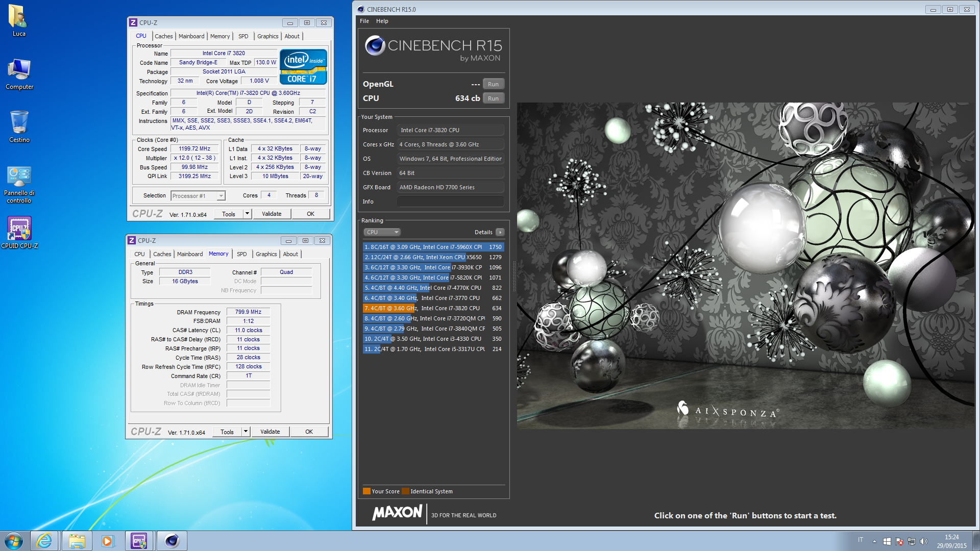Click the Cinebench window title icon
The width and height of the screenshot is (980, 551).
361,9
